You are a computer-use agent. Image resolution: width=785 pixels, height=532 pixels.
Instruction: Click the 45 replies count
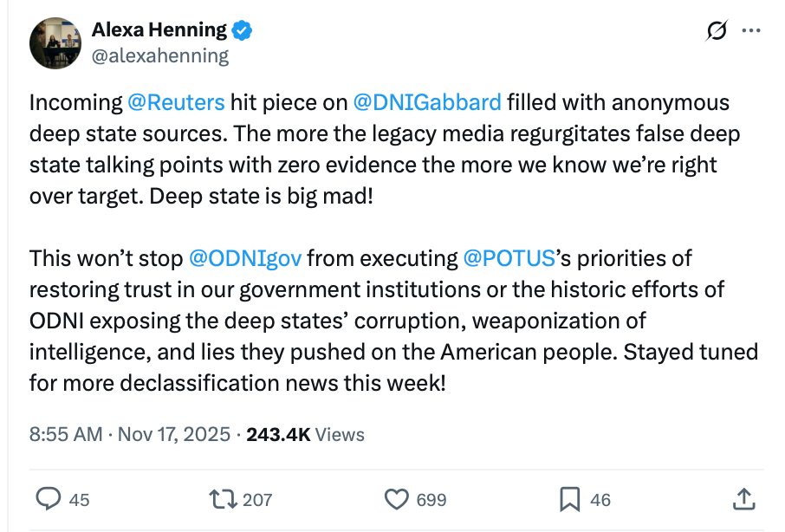click(79, 500)
